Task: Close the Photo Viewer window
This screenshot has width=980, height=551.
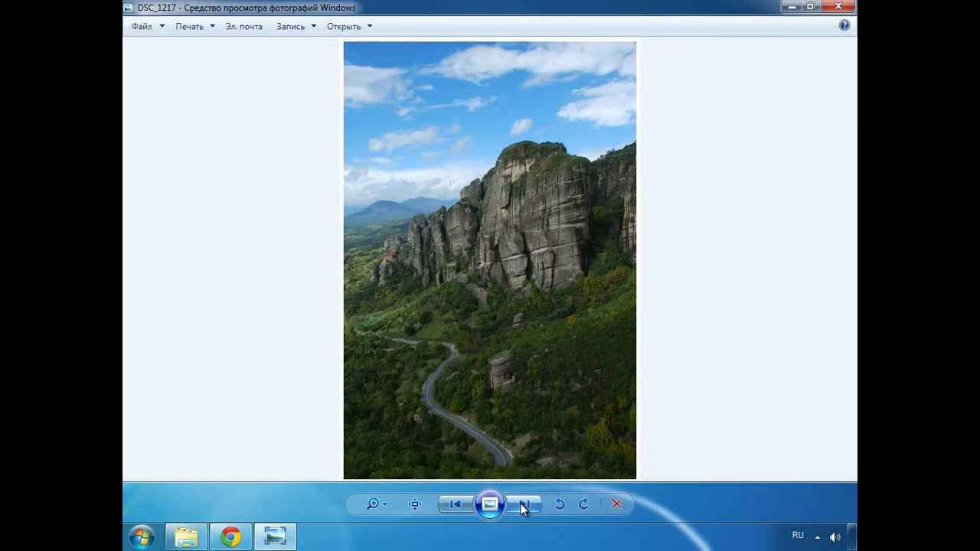Action: click(838, 7)
